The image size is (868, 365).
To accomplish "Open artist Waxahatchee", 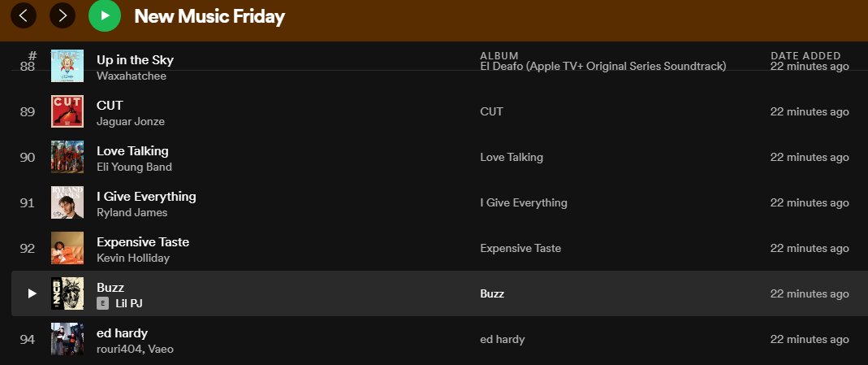I will pyautogui.click(x=131, y=76).
